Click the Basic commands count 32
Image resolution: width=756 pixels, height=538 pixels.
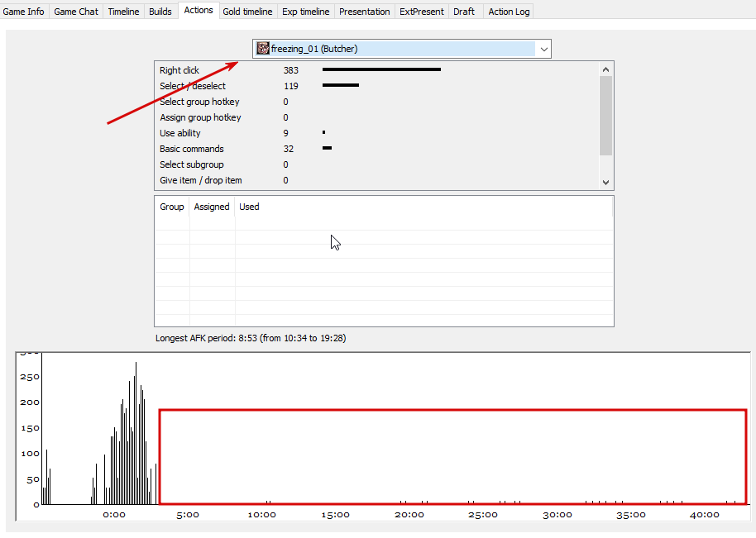tap(289, 149)
